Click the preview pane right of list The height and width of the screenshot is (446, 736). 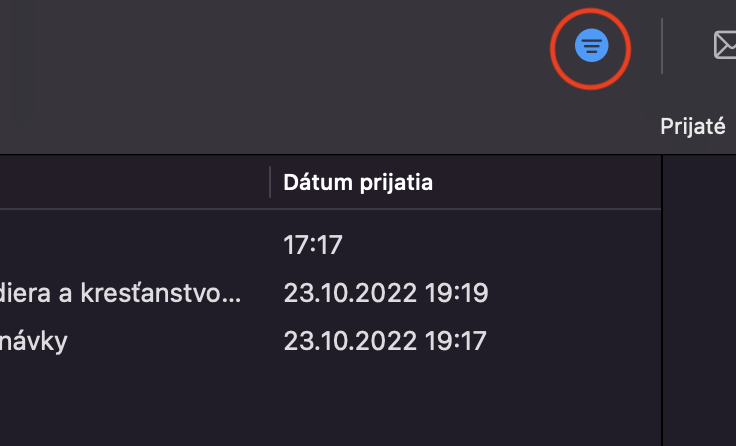tap(700, 300)
